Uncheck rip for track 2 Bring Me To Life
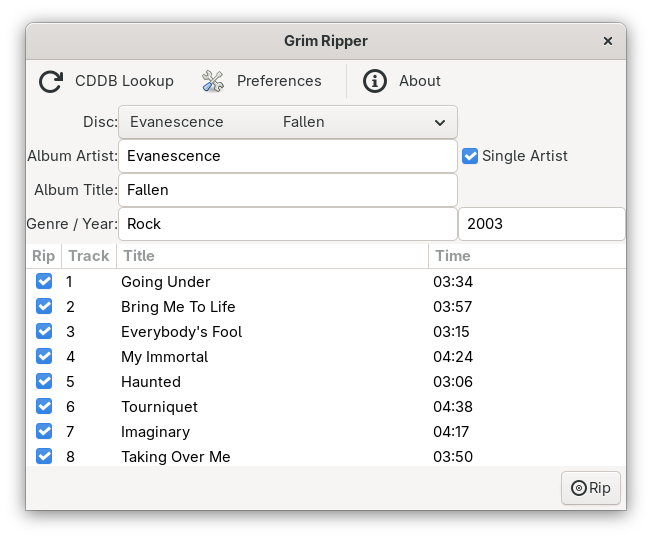The width and height of the screenshot is (652, 539). point(44,306)
